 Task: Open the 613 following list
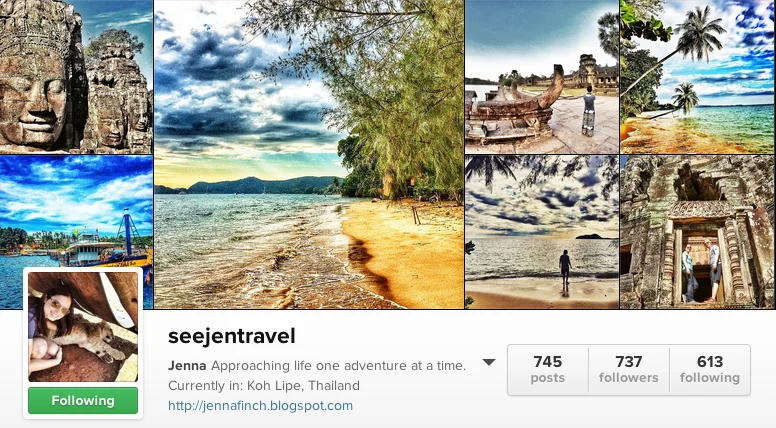[x=710, y=370]
